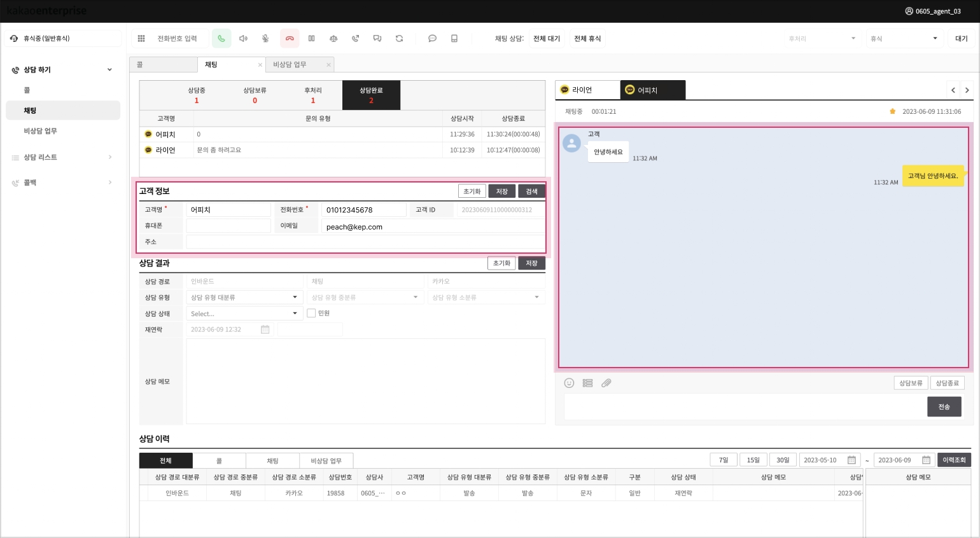Click the 이력조회 button
The width and height of the screenshot is (980, 538).
(953, 460)
